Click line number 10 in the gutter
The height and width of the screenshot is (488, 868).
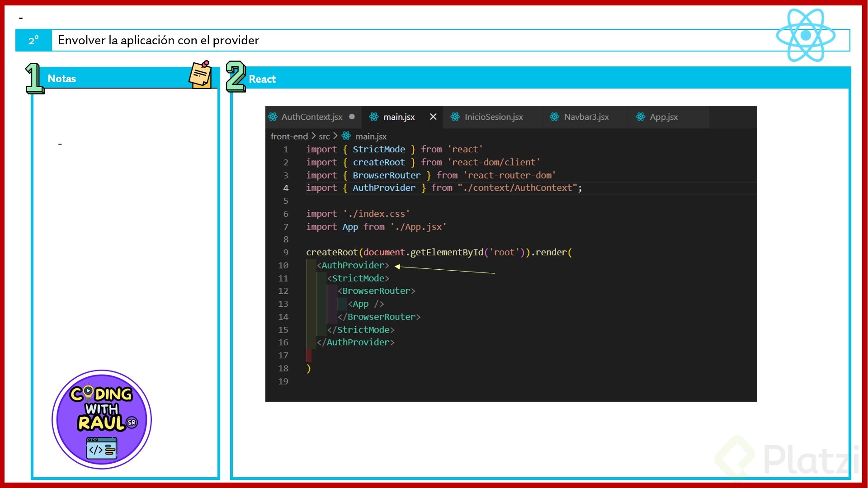283,266
